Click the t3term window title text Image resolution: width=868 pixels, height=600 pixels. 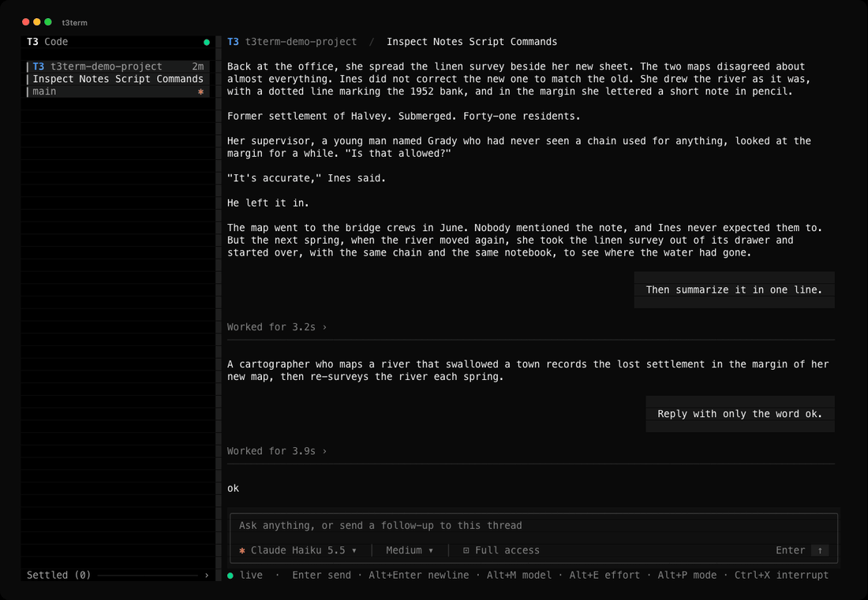click(75, 23)
